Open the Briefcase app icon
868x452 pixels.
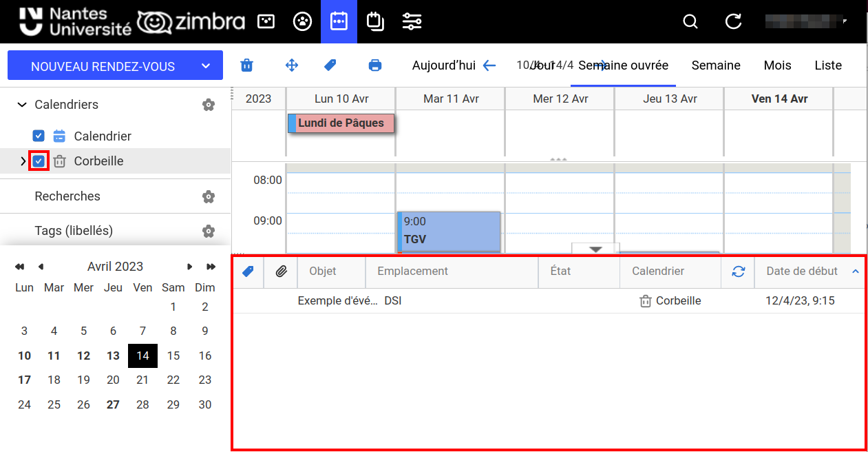374,21
